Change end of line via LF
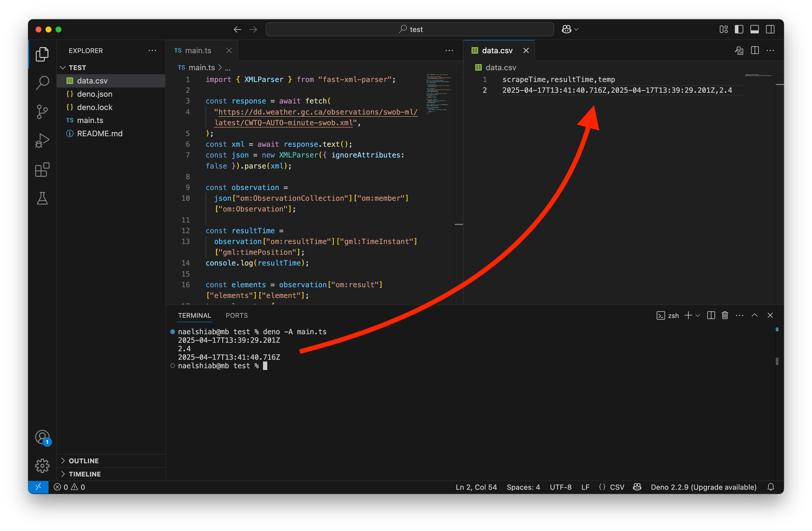Viewport: 812px width, 531px height. 585,487
